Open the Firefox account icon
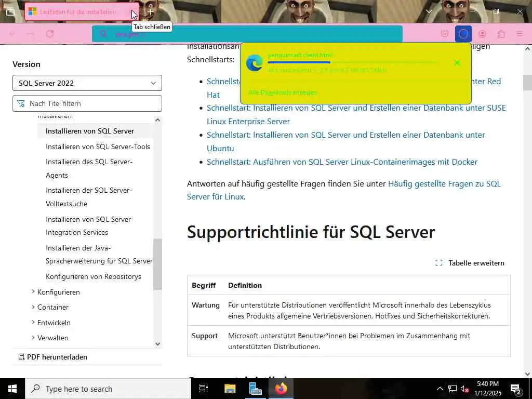 click(x=482, y=34)
